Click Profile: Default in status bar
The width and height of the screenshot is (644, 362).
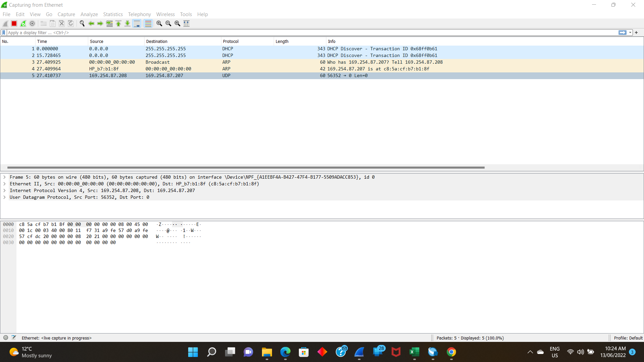click(x=628, y=338)
